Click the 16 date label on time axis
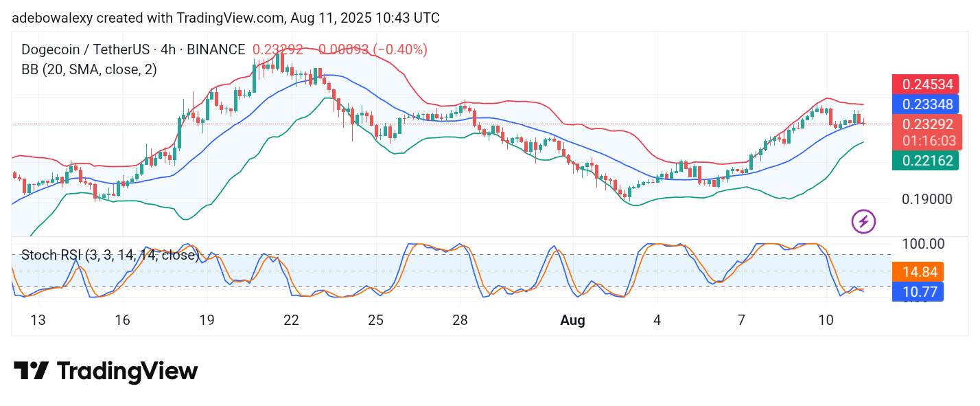 122,320
